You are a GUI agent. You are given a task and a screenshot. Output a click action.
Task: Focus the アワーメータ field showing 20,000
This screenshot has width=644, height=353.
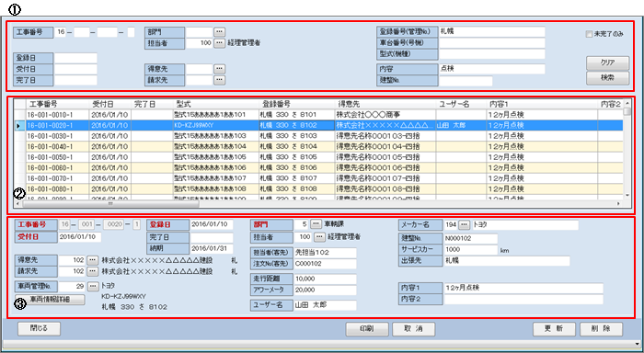point(326,290)
